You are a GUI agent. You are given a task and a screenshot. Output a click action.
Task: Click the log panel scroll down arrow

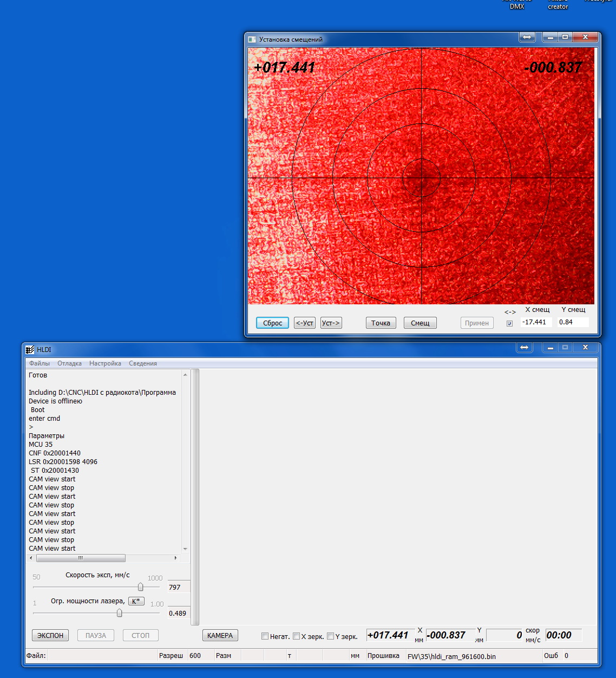(x=185, y=549)
